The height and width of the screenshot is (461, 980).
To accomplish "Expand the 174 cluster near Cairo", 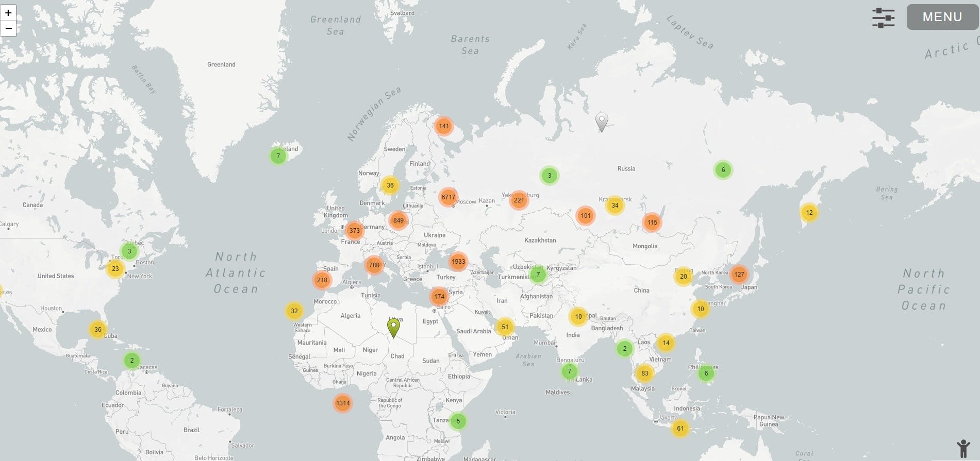I will pyautogui.click(x=439, y=297).
